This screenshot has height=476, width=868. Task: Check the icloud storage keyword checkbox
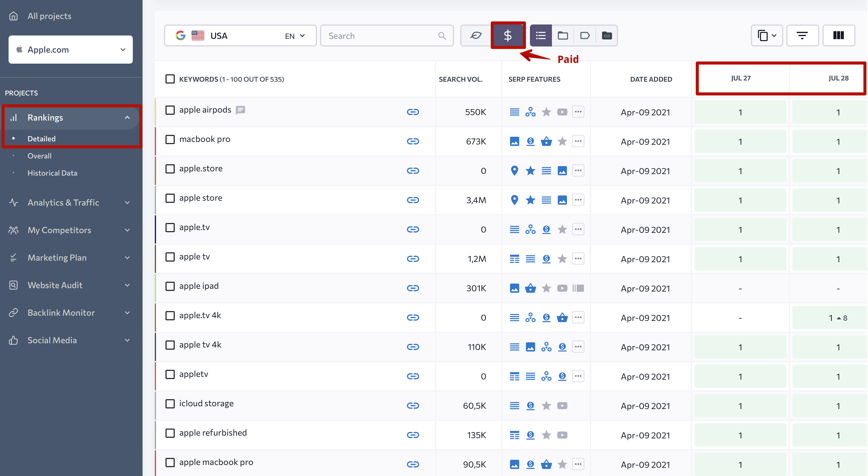[170, 403]
